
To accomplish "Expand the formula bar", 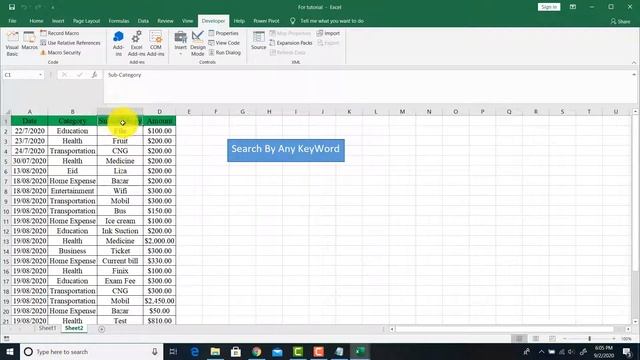I will point(634,75).
